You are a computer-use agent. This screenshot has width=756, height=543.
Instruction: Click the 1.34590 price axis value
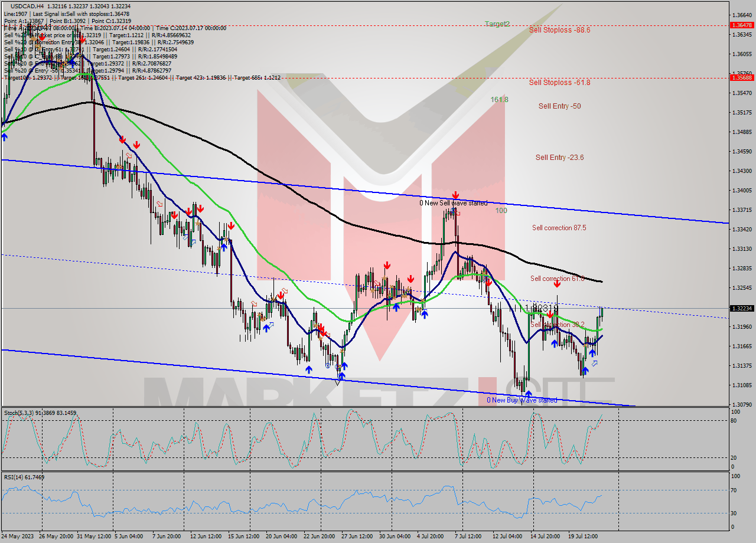tap(741, 151)
